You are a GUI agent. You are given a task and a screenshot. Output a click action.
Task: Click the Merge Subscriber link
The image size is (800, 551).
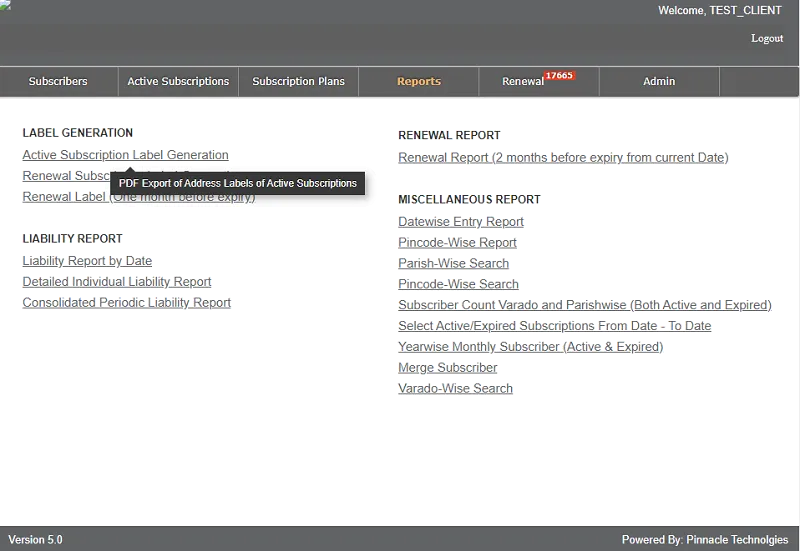click(447, 368)
